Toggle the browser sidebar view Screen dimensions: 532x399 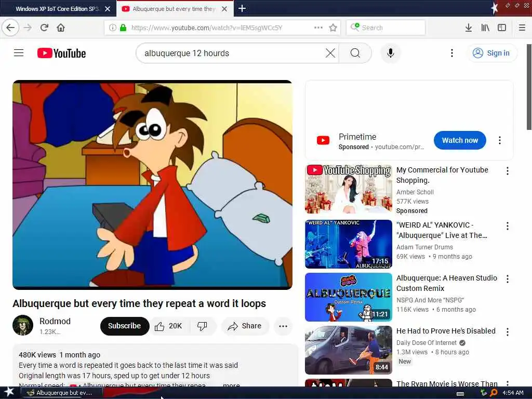coord(502,28)
